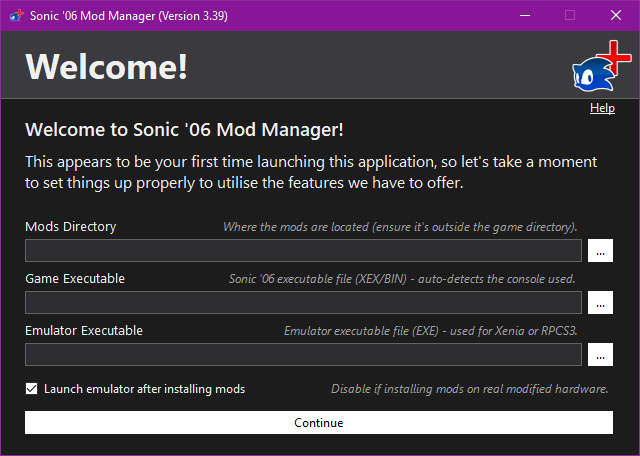The image size is (640, 456).
Task: Focus the Game Executable text field
Action: click(x=303, y=303)
